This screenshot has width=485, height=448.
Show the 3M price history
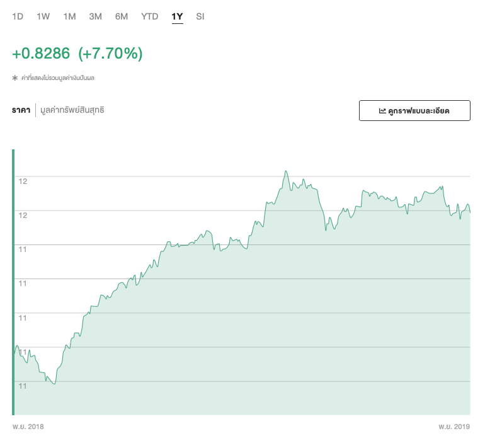click(x=95, y=16)
